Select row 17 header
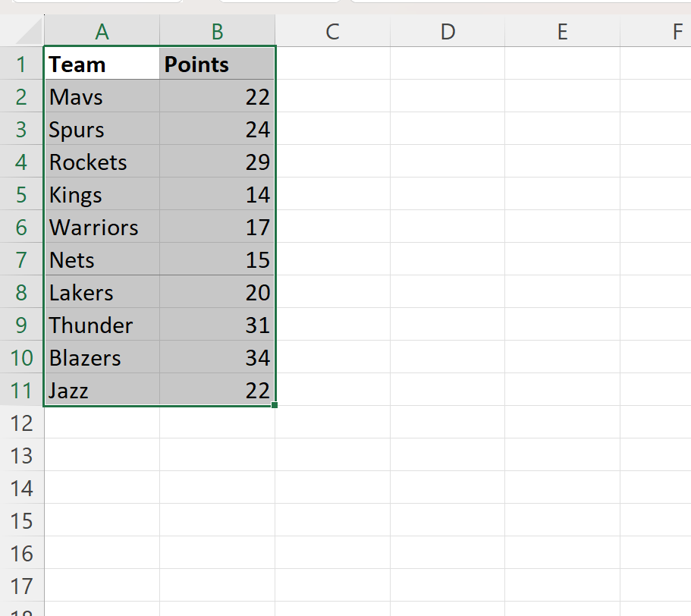691x616 pixels. tap(22, 586)
